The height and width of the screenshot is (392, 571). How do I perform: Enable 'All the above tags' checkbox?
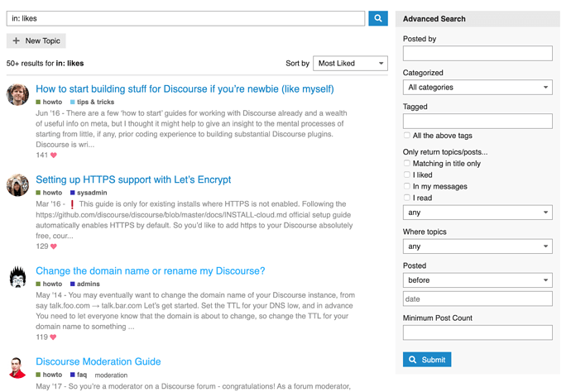click(407, 136)
